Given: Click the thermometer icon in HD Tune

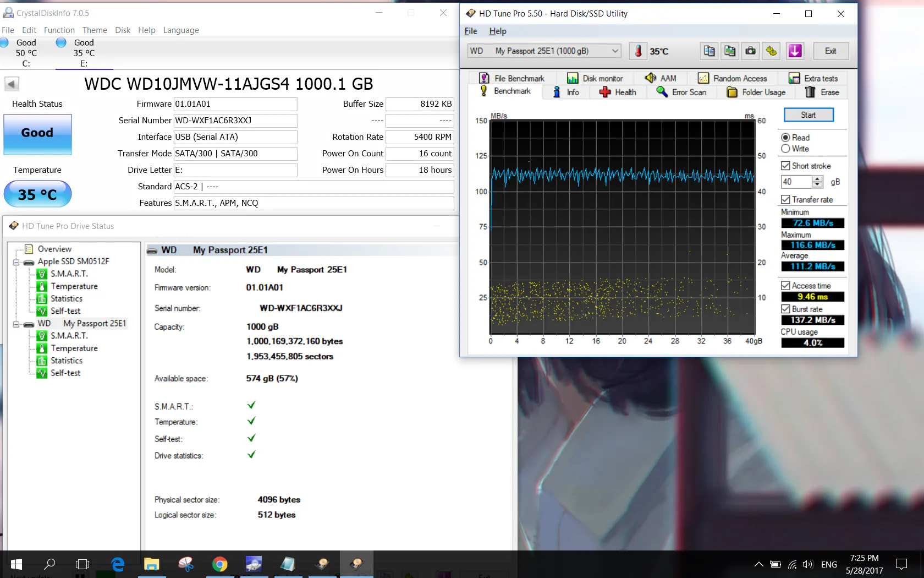Looking at the screenshot, I should [x=638, y=51].
